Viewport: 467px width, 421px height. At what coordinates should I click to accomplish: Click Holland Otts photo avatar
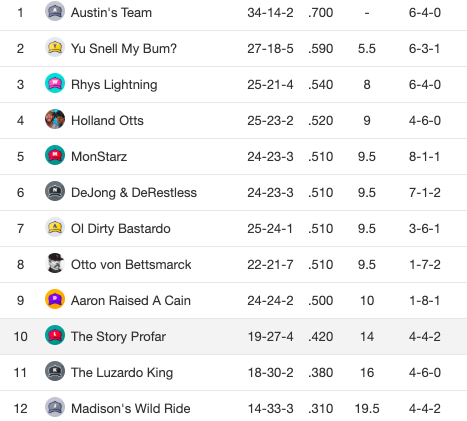pyautogui.click(x=55, y=119)
